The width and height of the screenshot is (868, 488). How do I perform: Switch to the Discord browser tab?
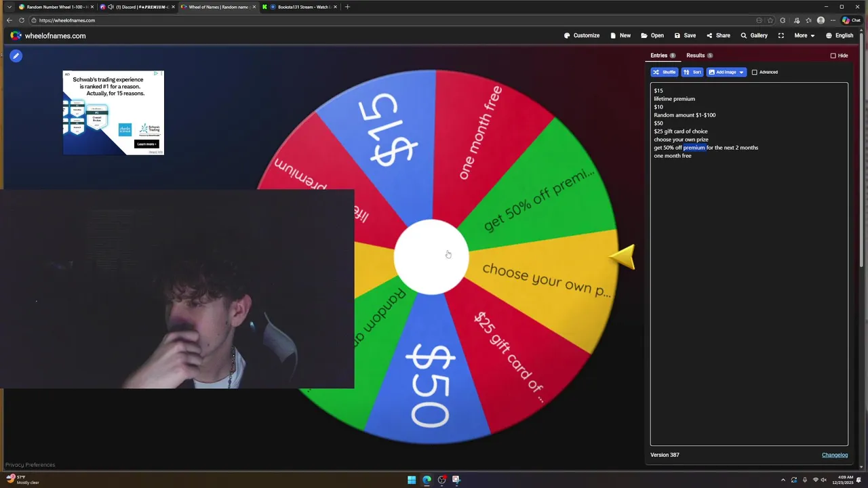[x=138, y=7]
